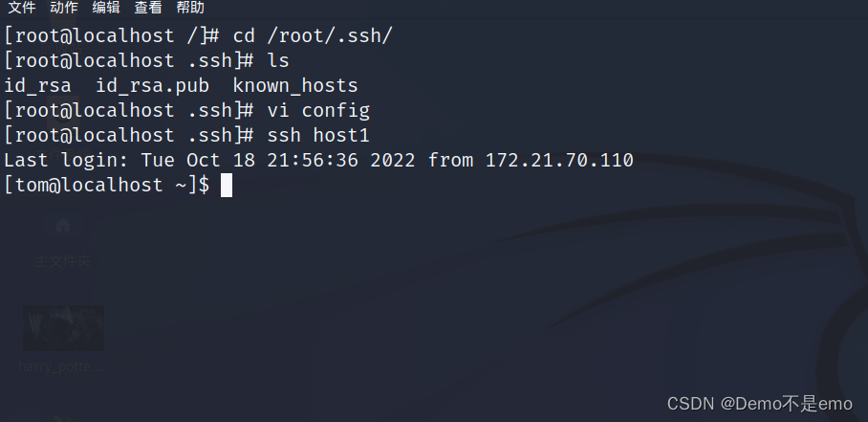This screenshot has width=868, height=422.
Task: Click the IP address 172.21.70.110
Action: point(559,160)
